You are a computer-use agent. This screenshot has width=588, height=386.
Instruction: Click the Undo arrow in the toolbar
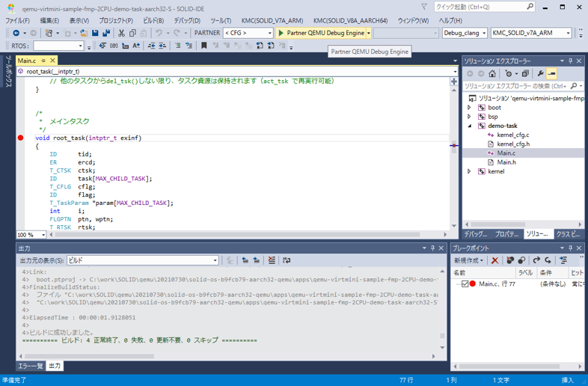(159, 33)
